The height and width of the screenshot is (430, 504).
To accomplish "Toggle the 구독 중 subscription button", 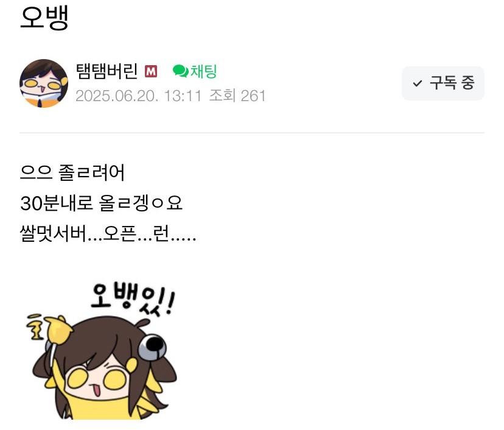I will [x=443, y=83].
